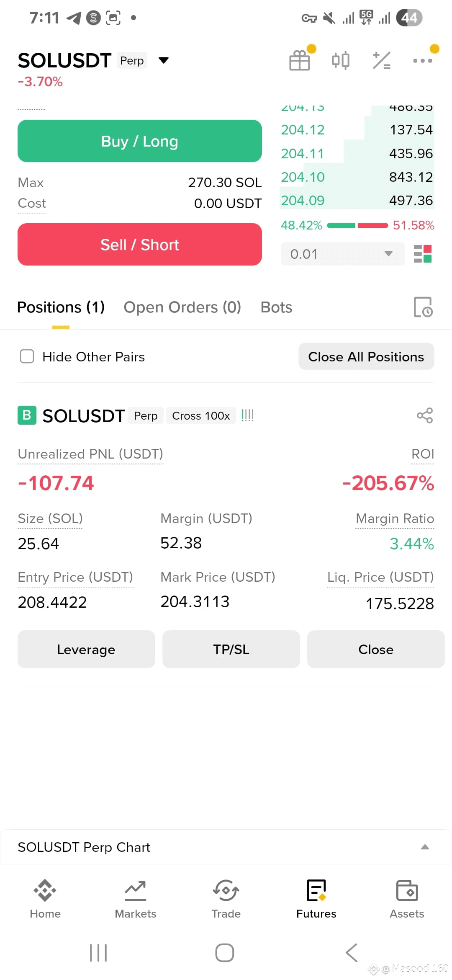Open Assets wallet in bottom navigation
This screenshot has width=452, height=980.
[x=407, y=899]
